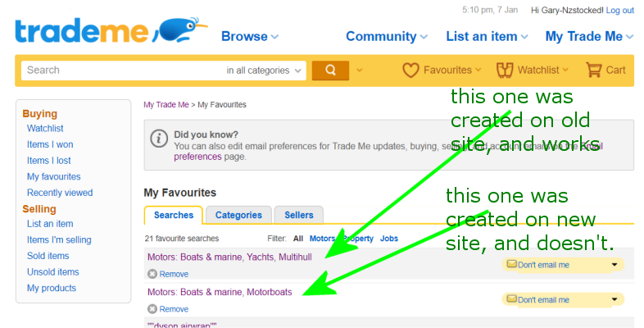Open the shopping Cart icon
Image resolution: width=644 pixels, height=328 pixels.
(594, 71)
